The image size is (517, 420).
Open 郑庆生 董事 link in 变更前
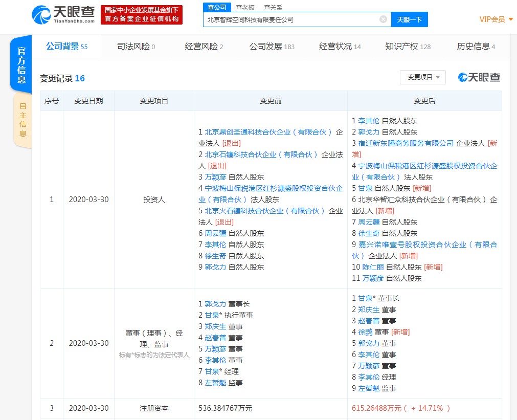click(x=215, y=326)
